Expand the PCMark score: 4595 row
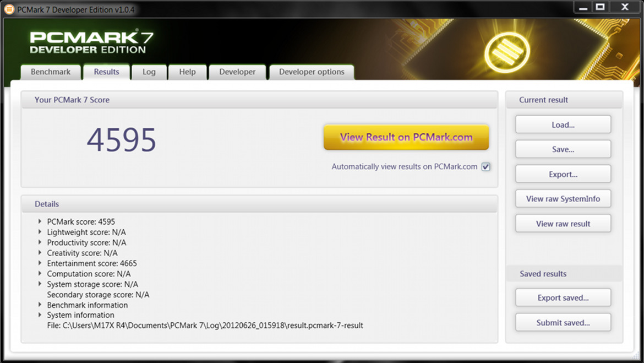Screen dimensions: 644x363 tap(40, 221)
